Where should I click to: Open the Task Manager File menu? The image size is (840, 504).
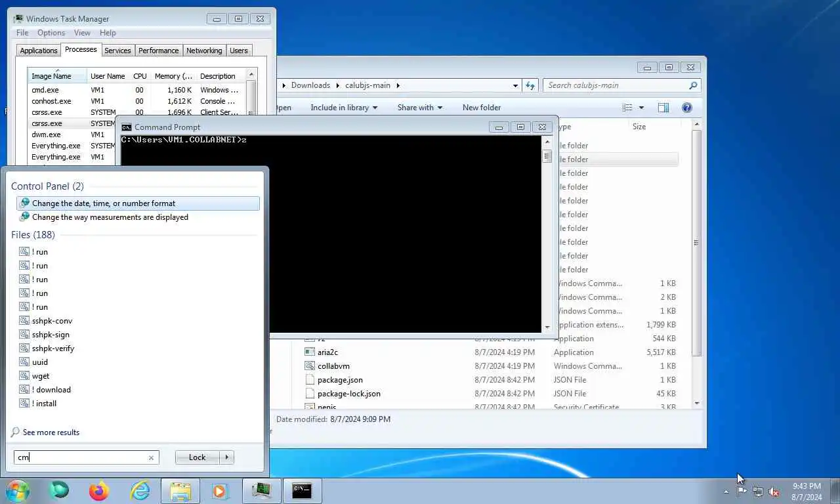point(22,33)
